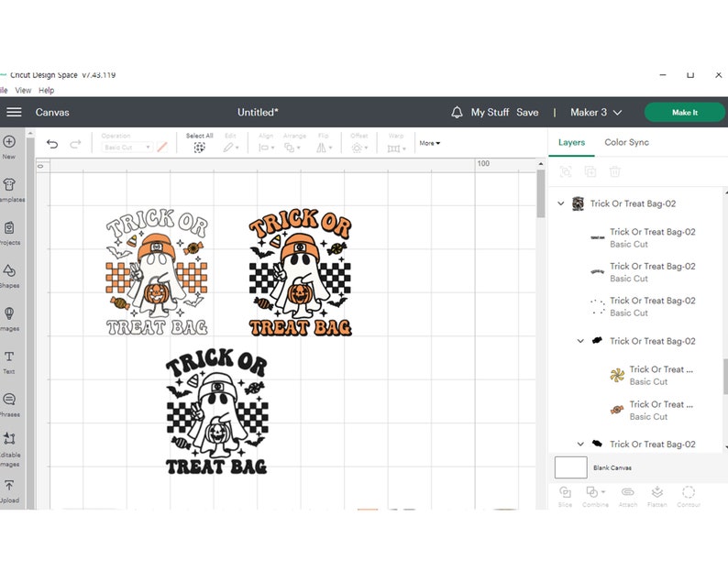Collapse the subgroup with candy layers
The width and height of the screenshot is (728, 582).
580,341
